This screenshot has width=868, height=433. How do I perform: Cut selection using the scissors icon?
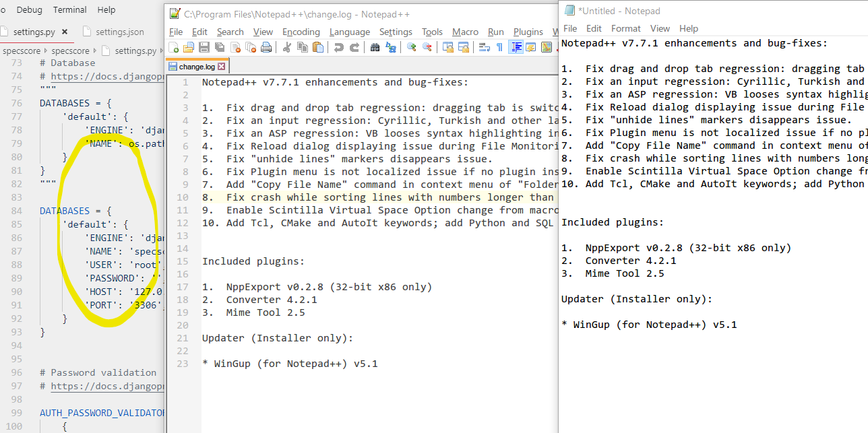tap(287, 47)
